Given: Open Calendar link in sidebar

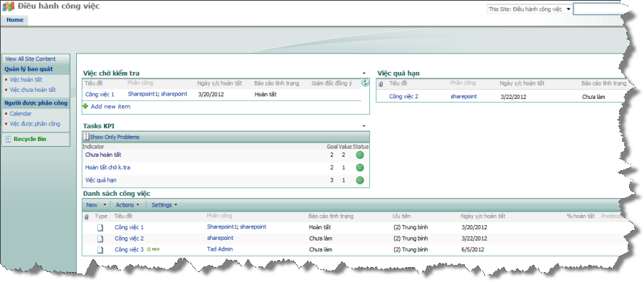Looking at the screenshot, I should click(21, 113).
